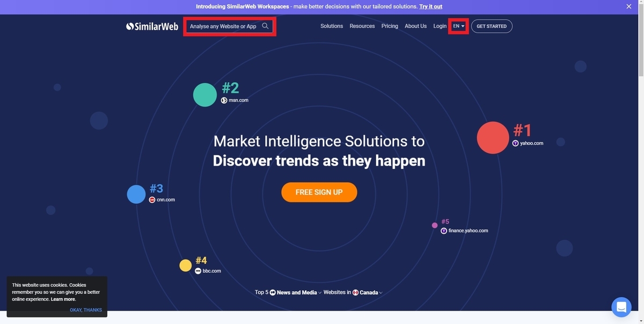Screen dimensions: 644x324
Task: Expand the News and Media category dropdown
Action: [x=320, y=293]
